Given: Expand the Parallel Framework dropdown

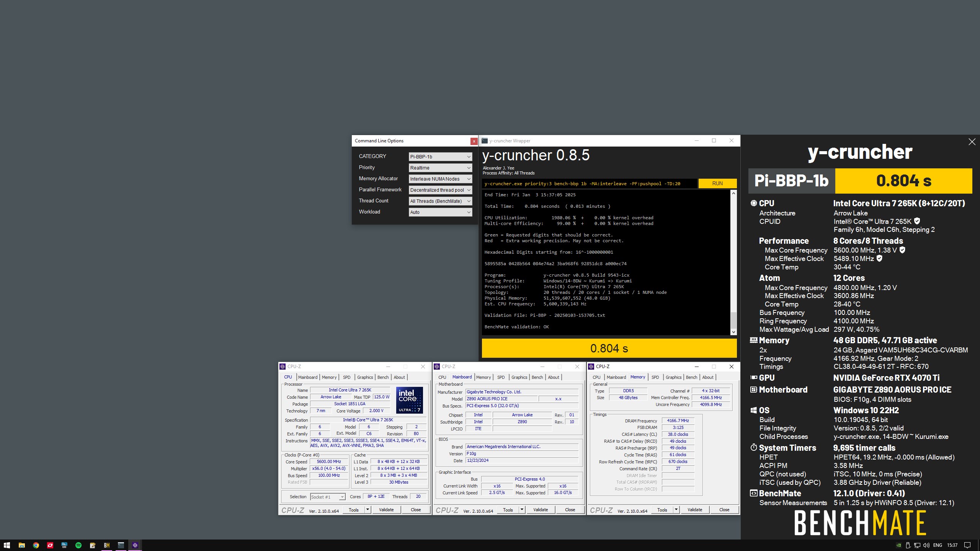Looking at the screenshot, I should (x=440, y=190).
